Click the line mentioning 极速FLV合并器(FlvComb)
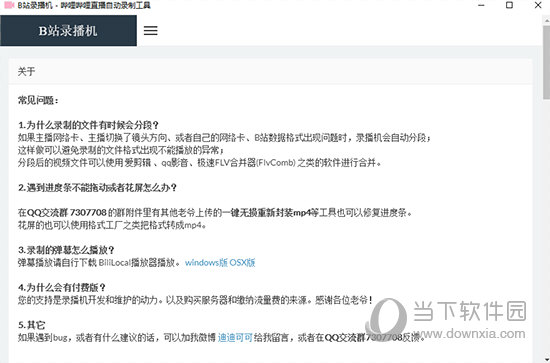The height and width of the screenshot is (363, 550). (x=199, y=163)
